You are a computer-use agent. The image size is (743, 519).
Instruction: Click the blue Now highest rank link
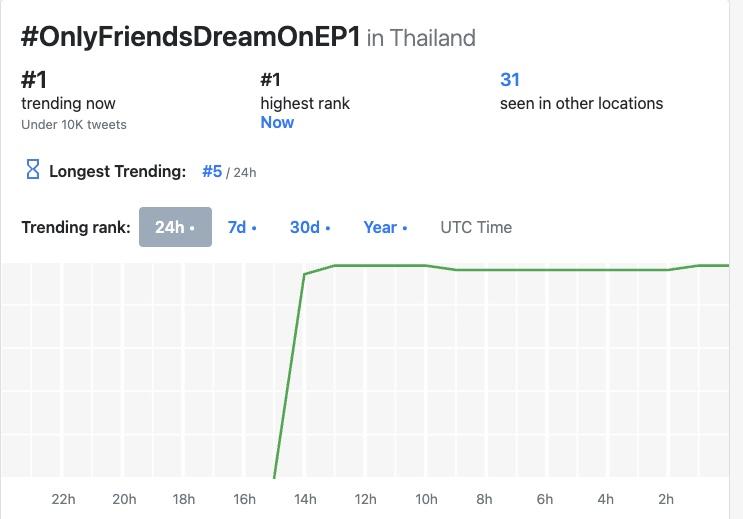[x=277, y=122]
